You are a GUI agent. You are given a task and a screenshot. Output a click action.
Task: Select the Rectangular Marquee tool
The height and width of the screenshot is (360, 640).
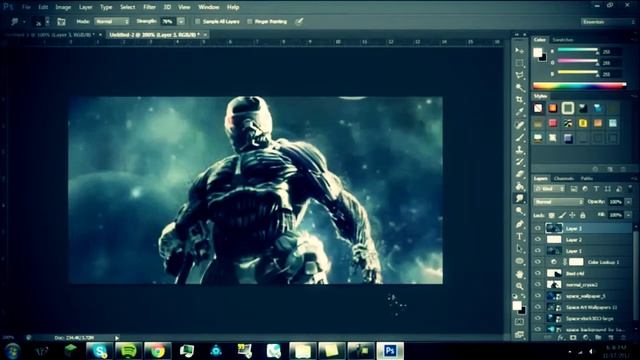pyautogui.click(x=519, y=63)
